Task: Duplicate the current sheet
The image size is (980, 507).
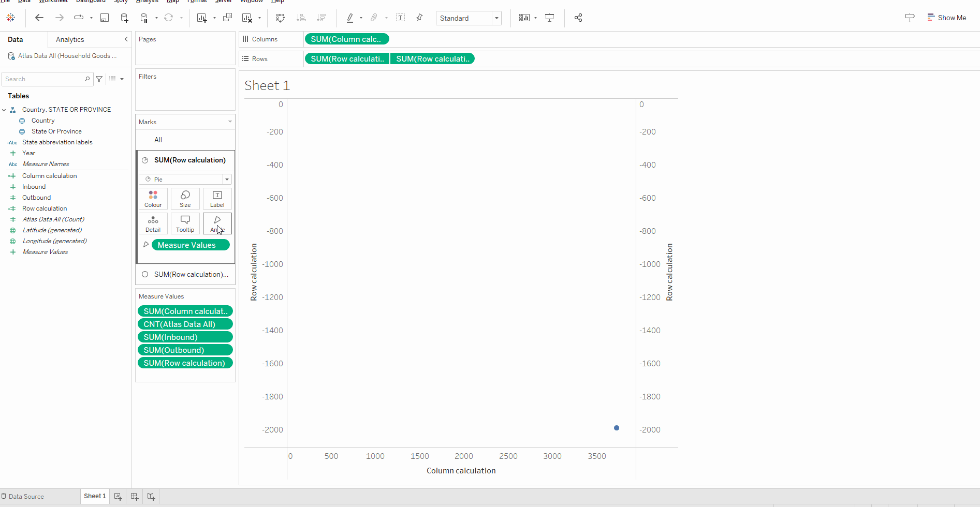Action: coord(227,18)
